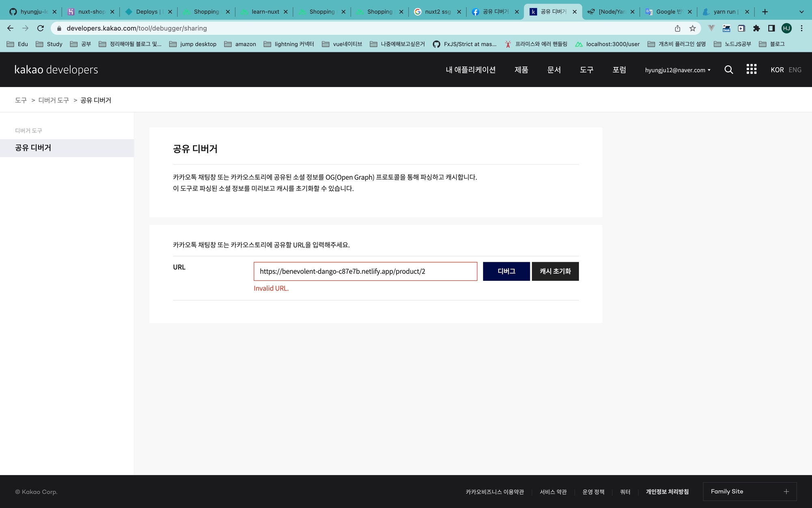
Task: Open the 프라미스와 에러 핸들링 bookmark
Action: 536,44
